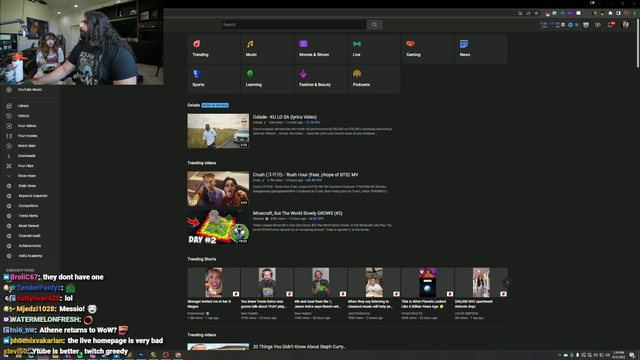Open vidIQ Channel Audit

[29, 236]
